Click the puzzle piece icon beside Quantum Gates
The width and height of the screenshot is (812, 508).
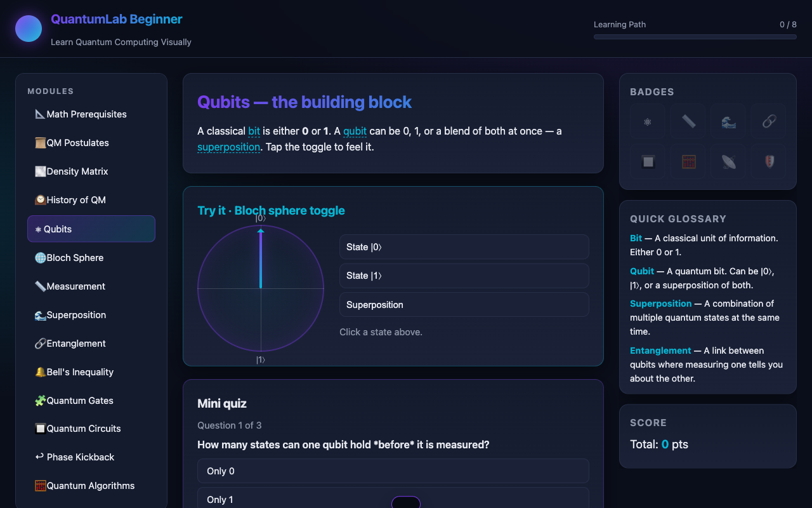point(40,401)
